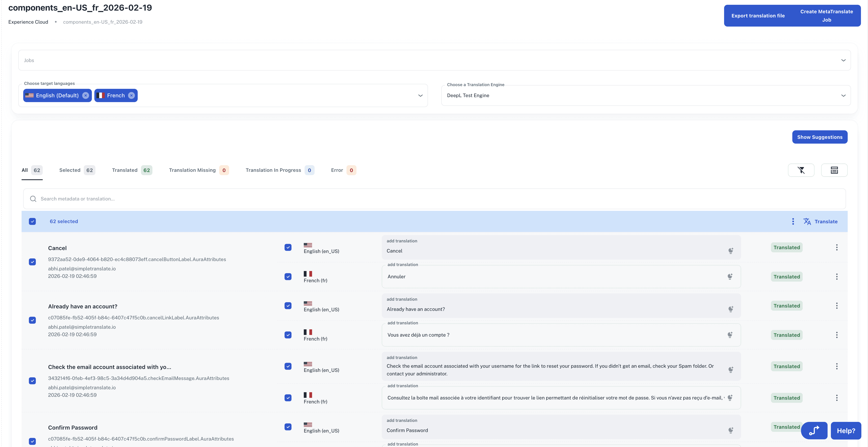Viewport: 868px width, 447px height.
Task: Click the US flag in English (Default) chip
Action: pos(29,95)
